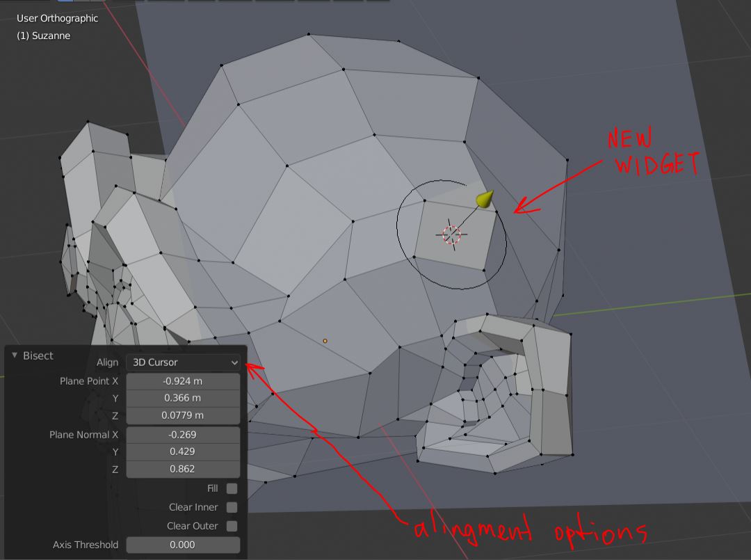The width and height of the screenshot is (751, 560).
Task: Click the yellow cone gizmo arrow
Action: 485,199
